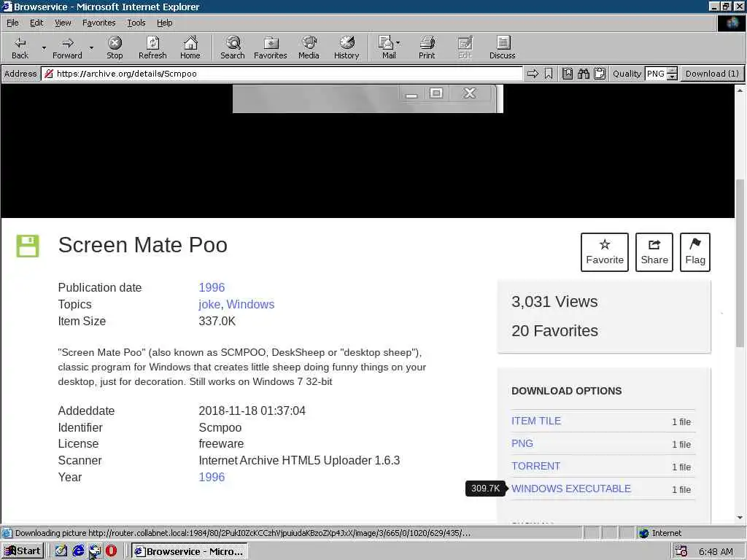Screen dimensions: 747x560
Task: Click the 3,031 Views text
Action: (x=554, y=301)
